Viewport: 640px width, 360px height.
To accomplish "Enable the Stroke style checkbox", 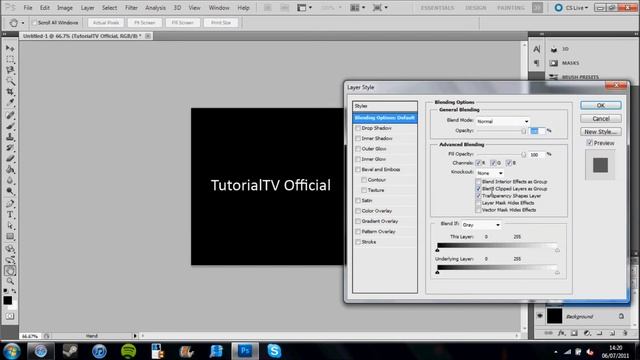I will coord(358,242).
